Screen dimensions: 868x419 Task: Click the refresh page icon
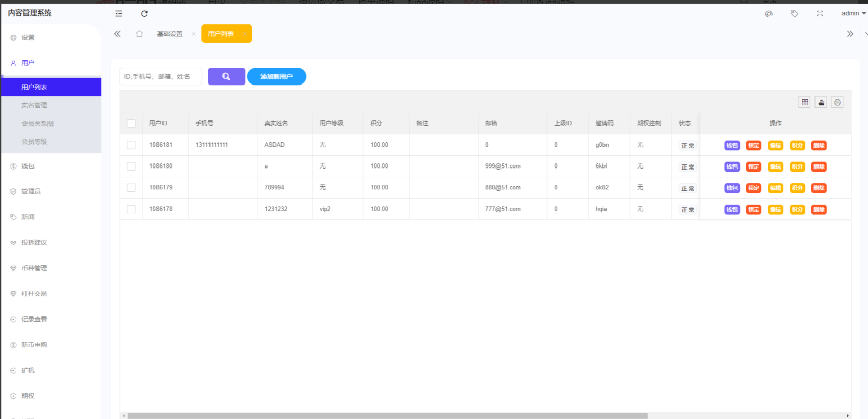click(144, 14)
